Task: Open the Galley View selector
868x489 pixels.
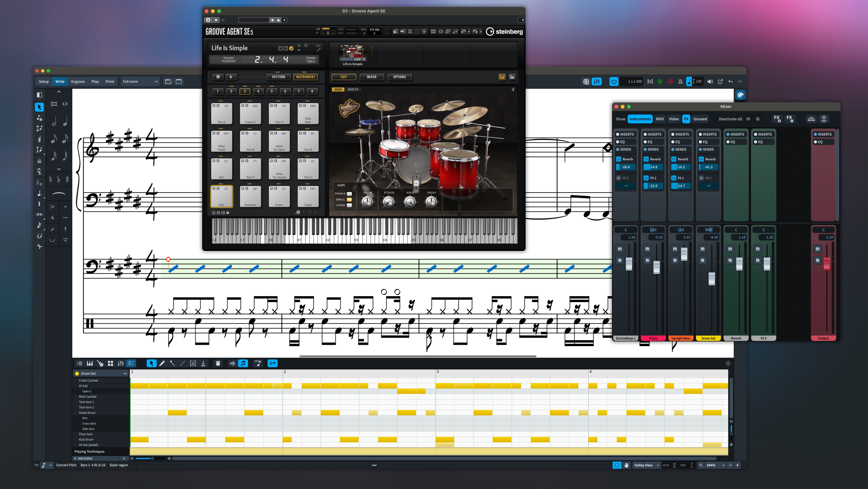Action: (646, 465)
